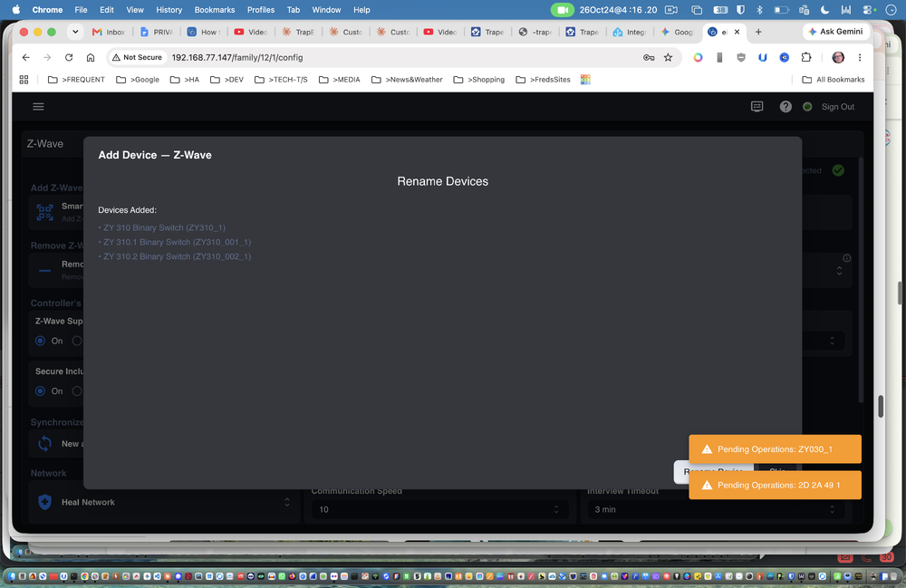The height and width of the screenshot is (588, 906).
Task: Open the messages console icon near Sign Out
Action: tap(757, 106)
